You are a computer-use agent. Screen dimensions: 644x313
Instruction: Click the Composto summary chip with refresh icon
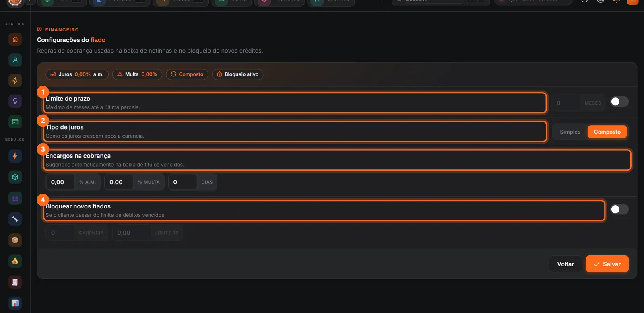click(x=187, y=74)
